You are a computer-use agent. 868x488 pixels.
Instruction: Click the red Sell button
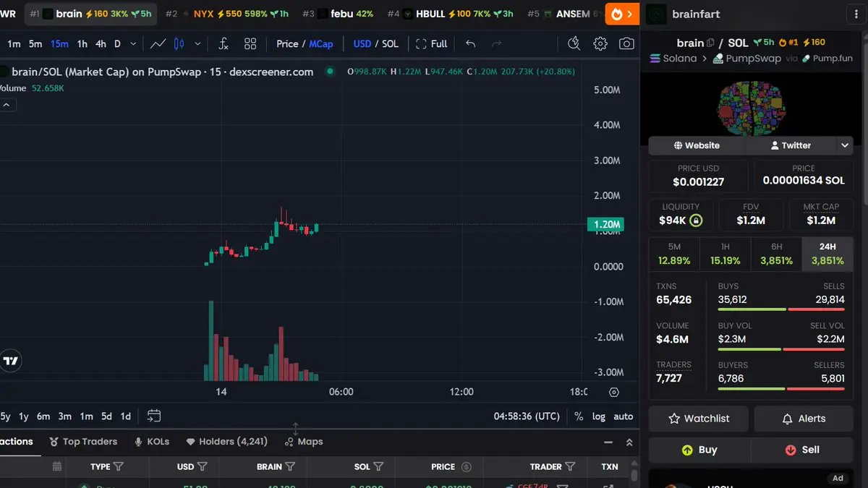[802, 450]
